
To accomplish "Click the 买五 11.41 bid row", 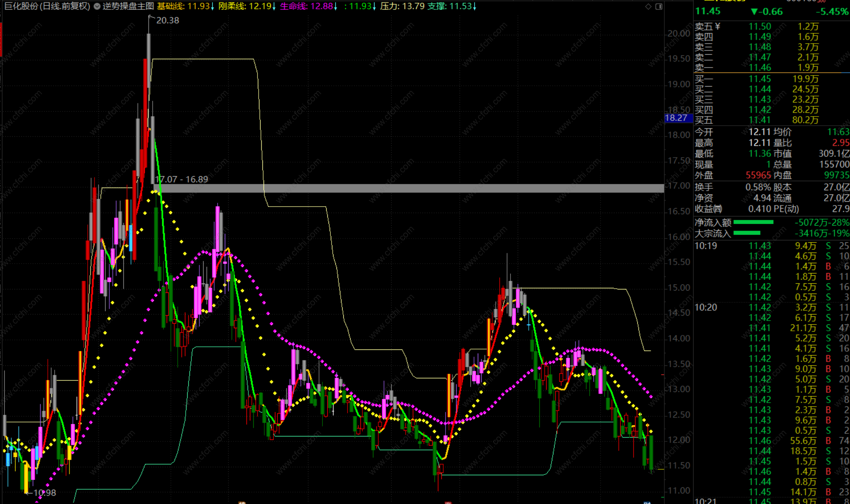I will click(x=760, y=120).
